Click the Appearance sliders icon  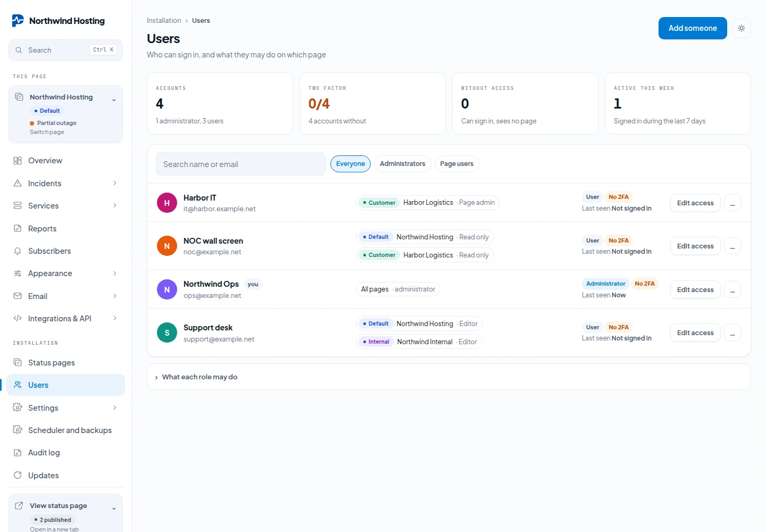click(x=18, y=273)
